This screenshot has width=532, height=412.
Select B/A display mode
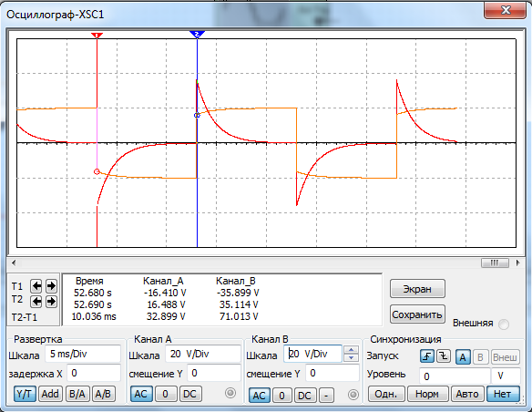coord(77,394)
